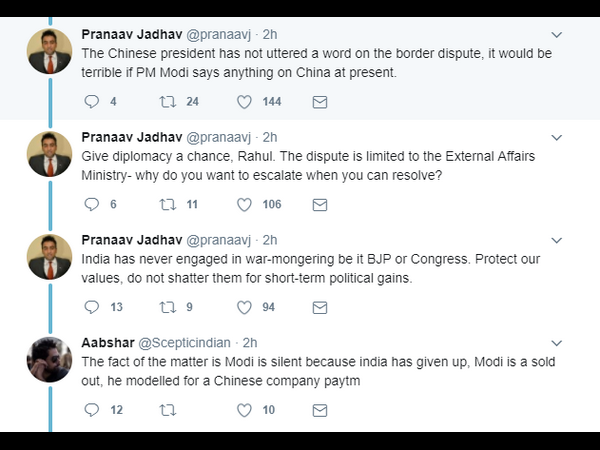The height and width of the screenshot is (450, 600).
Task: Open the 2h timestamp on the war-mongering tweet
Action: tap(270, 240)
